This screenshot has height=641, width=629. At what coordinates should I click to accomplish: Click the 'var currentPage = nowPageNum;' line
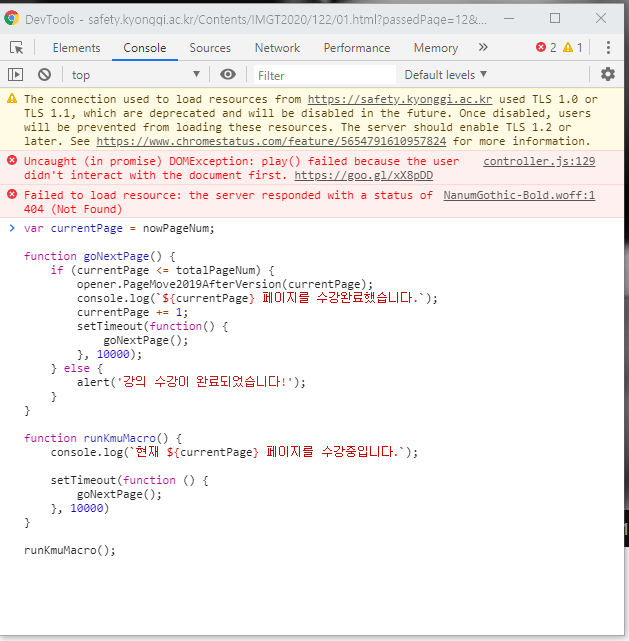pos(119,228)
